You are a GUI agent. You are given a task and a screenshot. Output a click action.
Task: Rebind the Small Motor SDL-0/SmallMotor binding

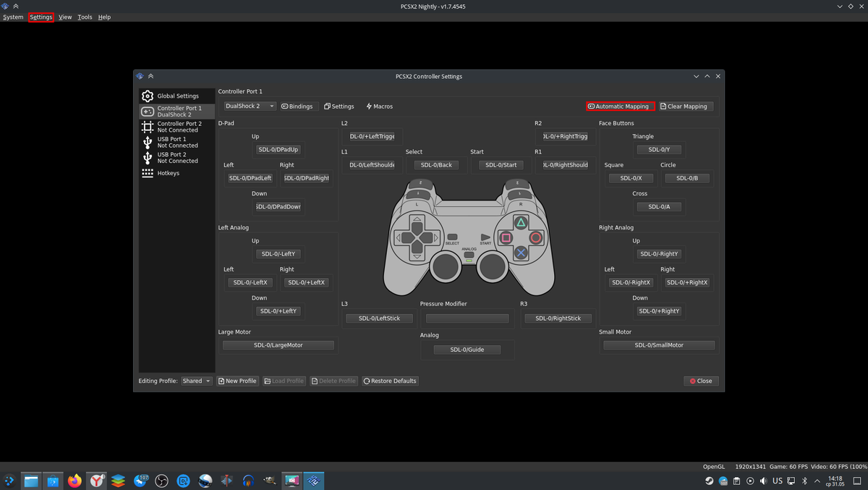click(x=659, y=345)
